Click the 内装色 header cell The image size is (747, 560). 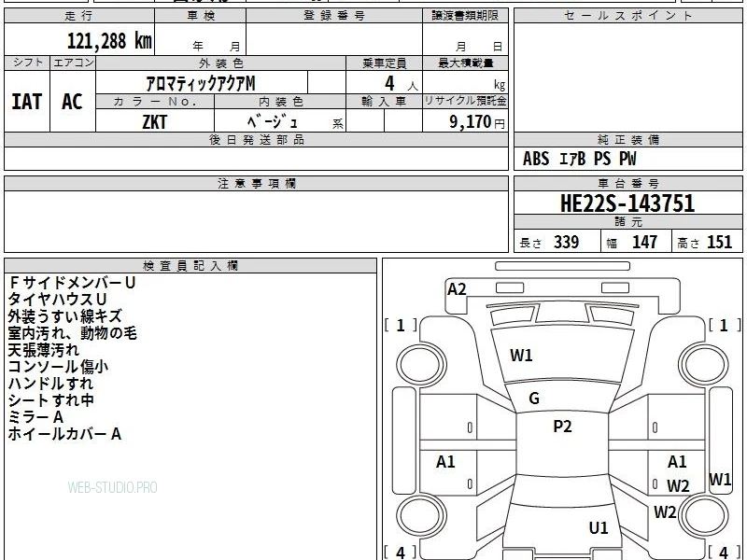pyautogui.click(x=281, y=102)
